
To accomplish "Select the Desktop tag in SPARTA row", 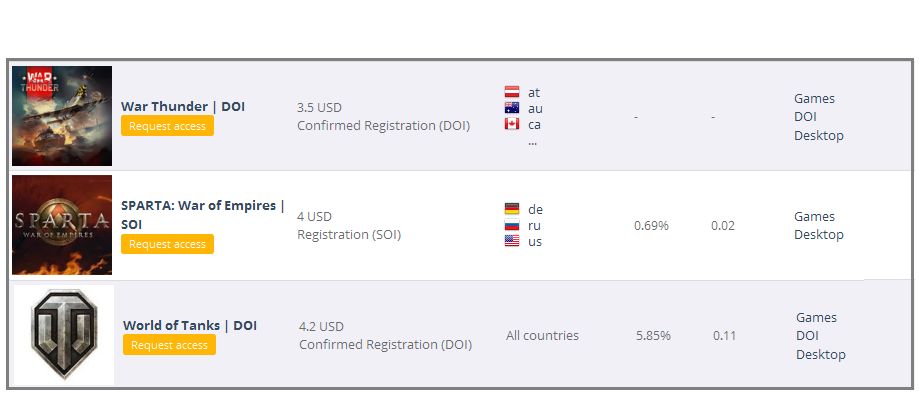I will (819, 234).
